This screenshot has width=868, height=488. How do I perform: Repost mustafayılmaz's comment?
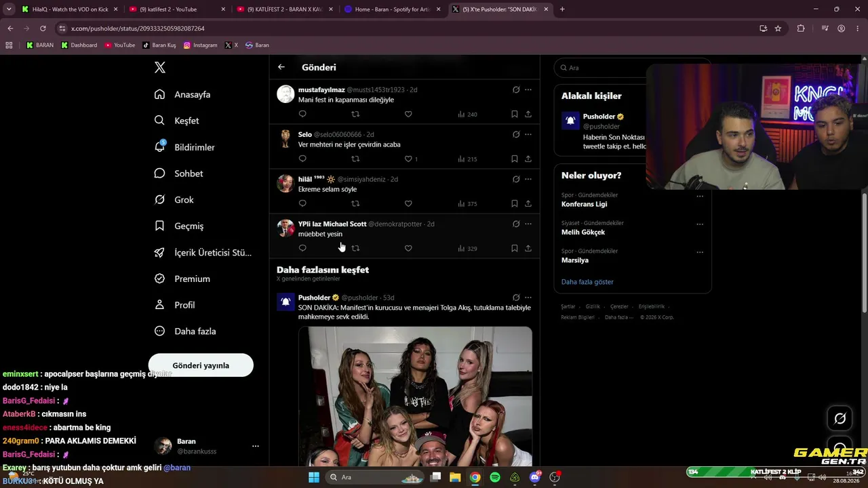(x=355, y=114)
